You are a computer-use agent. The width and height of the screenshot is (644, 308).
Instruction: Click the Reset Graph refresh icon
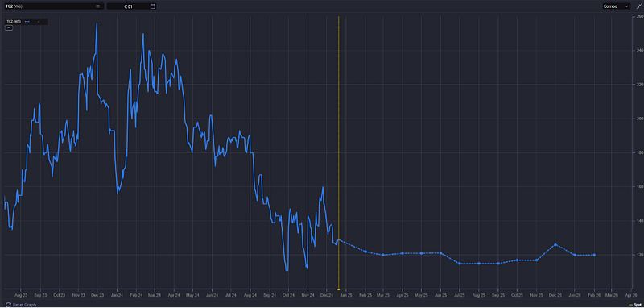click(x=8, y=305)
